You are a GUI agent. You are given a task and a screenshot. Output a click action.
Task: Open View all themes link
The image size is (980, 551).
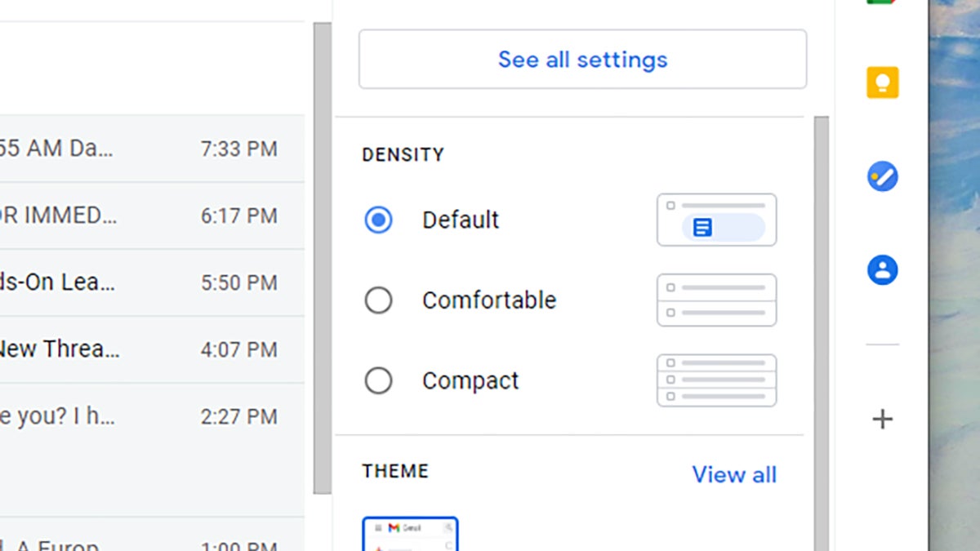click(x=733, y=474)
